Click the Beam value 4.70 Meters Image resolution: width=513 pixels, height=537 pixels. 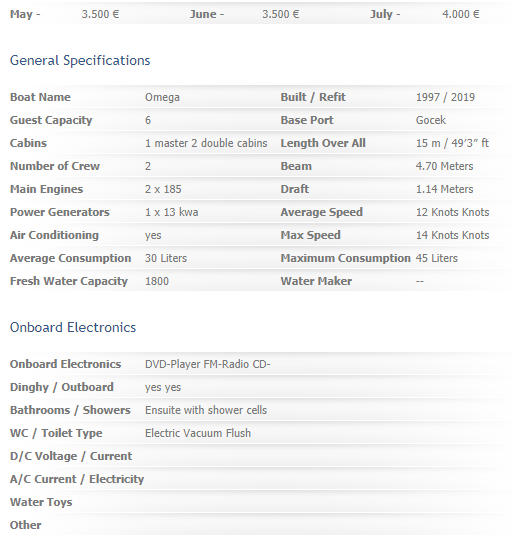(444, 166)
